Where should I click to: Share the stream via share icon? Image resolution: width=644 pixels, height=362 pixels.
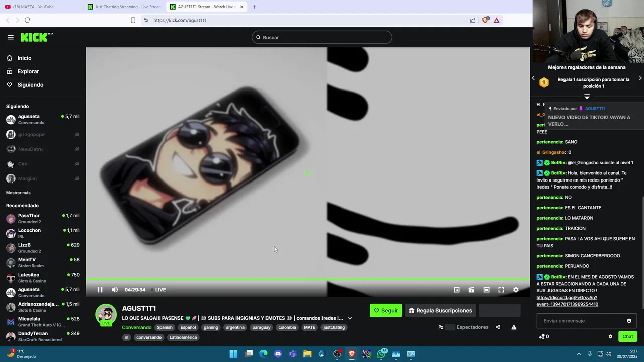point(498,327)
